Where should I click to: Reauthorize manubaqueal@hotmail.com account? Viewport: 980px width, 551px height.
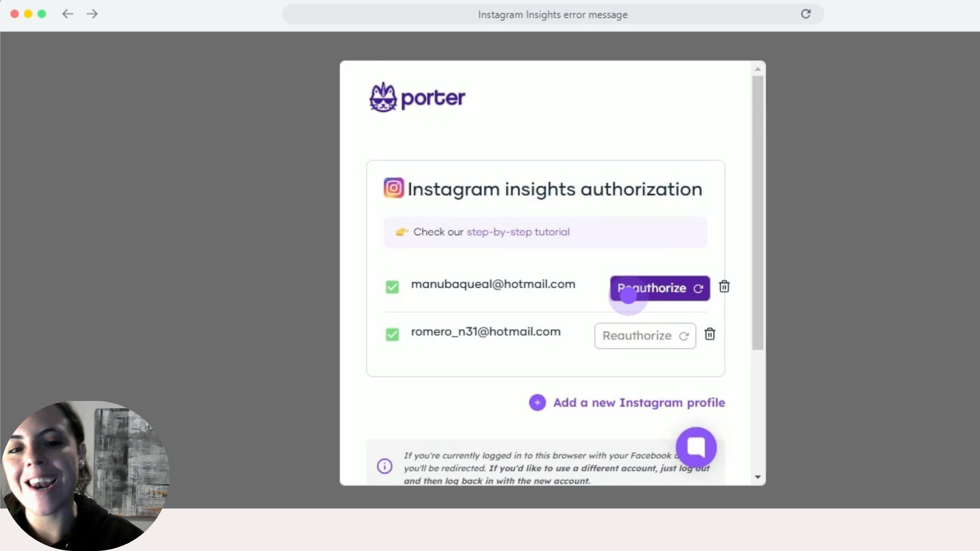point(659,288)
